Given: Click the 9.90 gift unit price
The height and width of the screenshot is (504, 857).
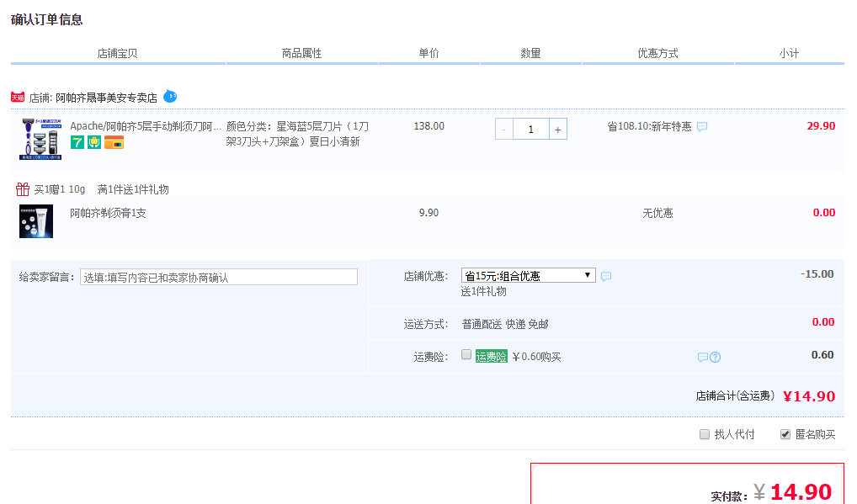Looking at the screenshot, I should pos(429,213).
